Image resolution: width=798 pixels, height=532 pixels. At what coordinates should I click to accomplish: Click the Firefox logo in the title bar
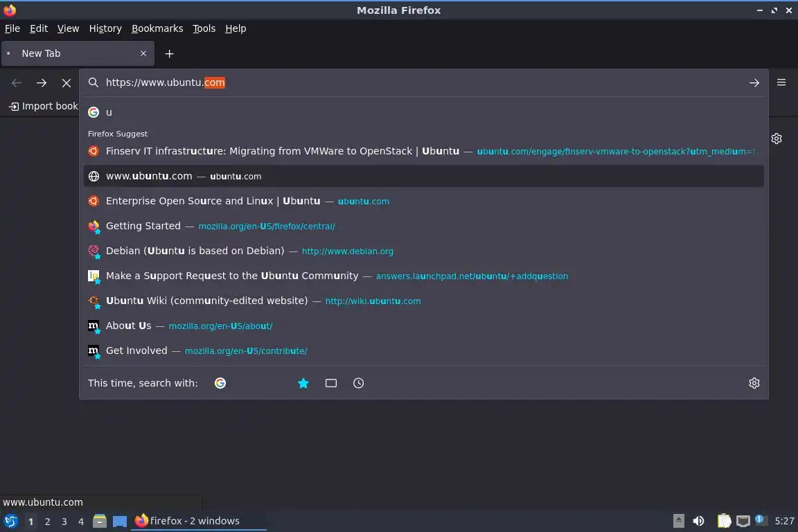[x=10, y=10]
